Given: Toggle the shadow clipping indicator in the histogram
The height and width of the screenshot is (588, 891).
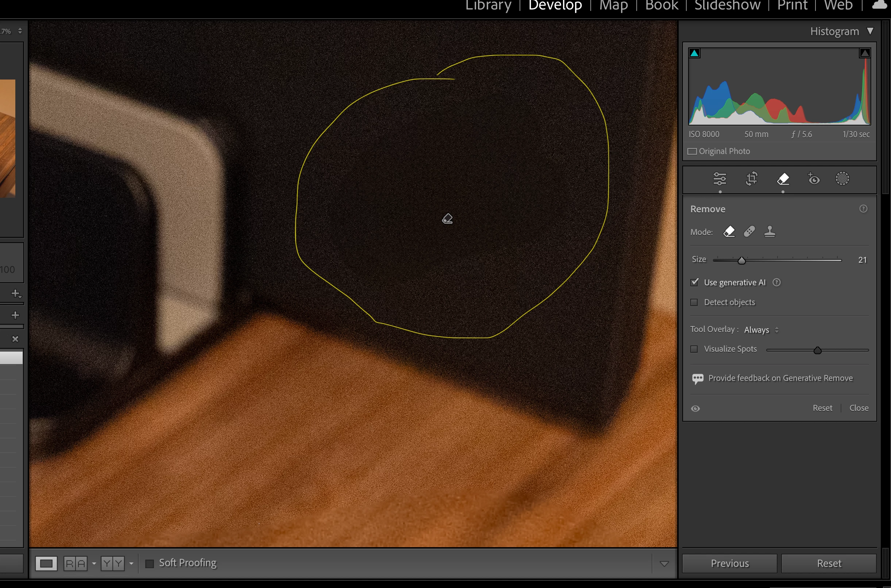Looking at the screenshot, I should 694,53.
